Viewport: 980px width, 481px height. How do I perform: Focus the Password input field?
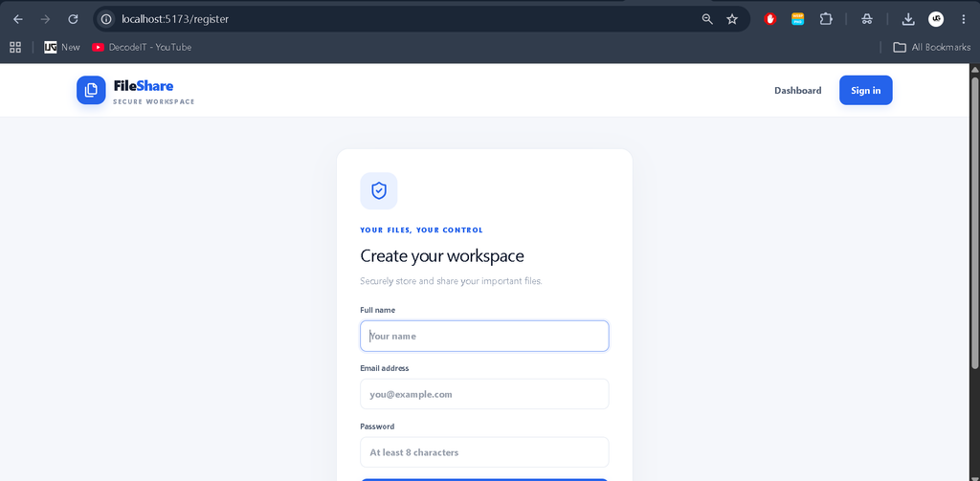(x=484, y=452)
